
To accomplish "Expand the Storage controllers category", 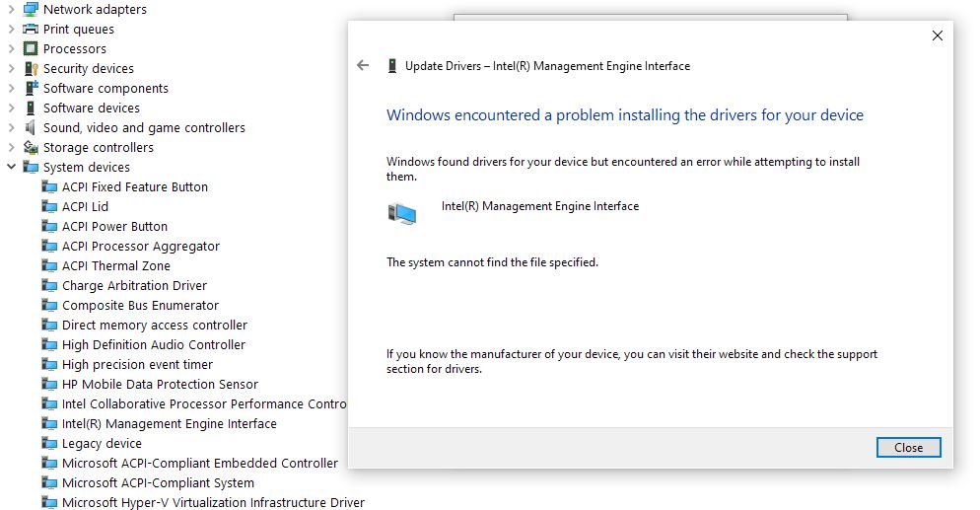I will click(x=11, y=148).
